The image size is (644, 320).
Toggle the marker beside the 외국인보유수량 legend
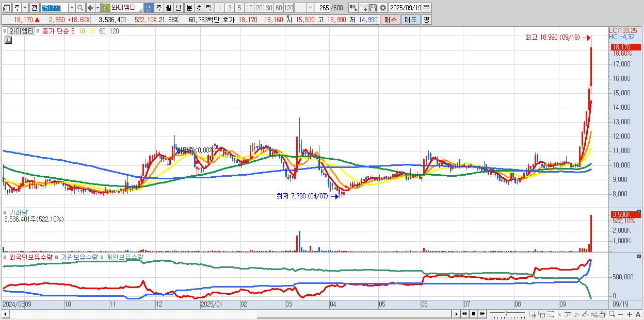coord(6,257)
